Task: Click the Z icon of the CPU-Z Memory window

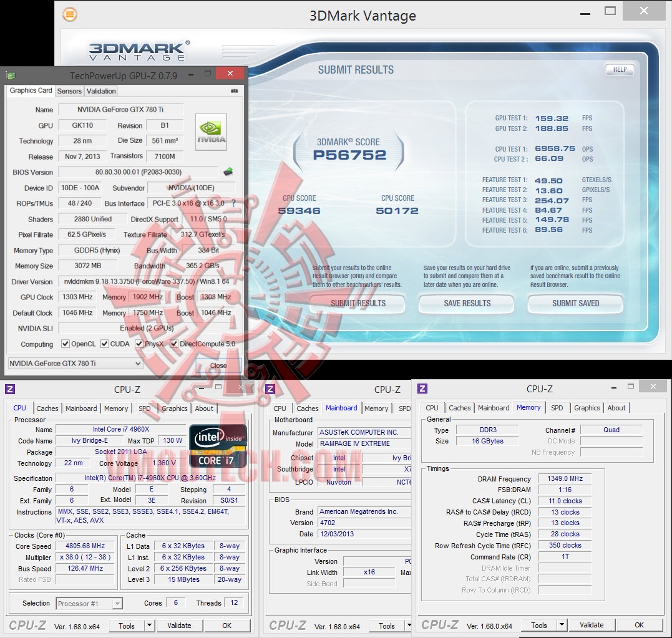Action: (x=422, y=389)
